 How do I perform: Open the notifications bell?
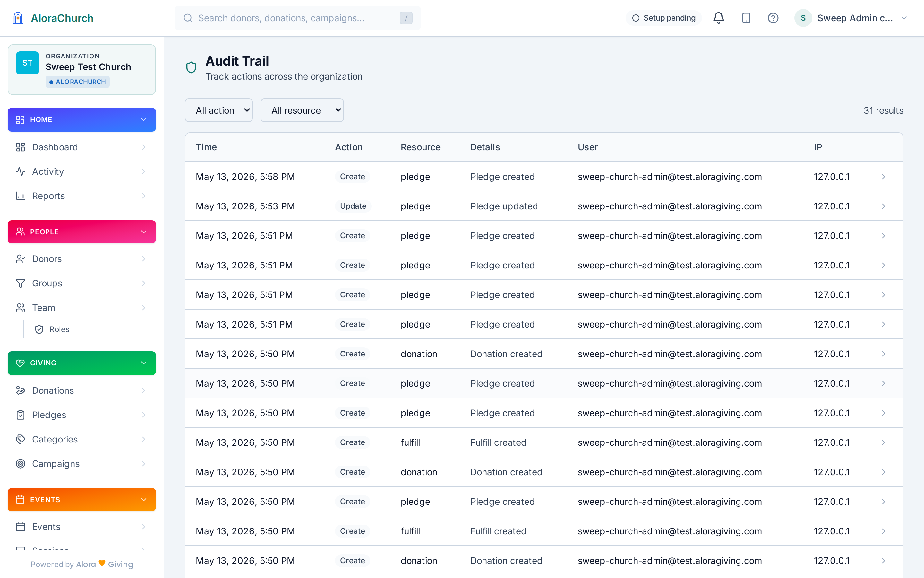(719, 18)
